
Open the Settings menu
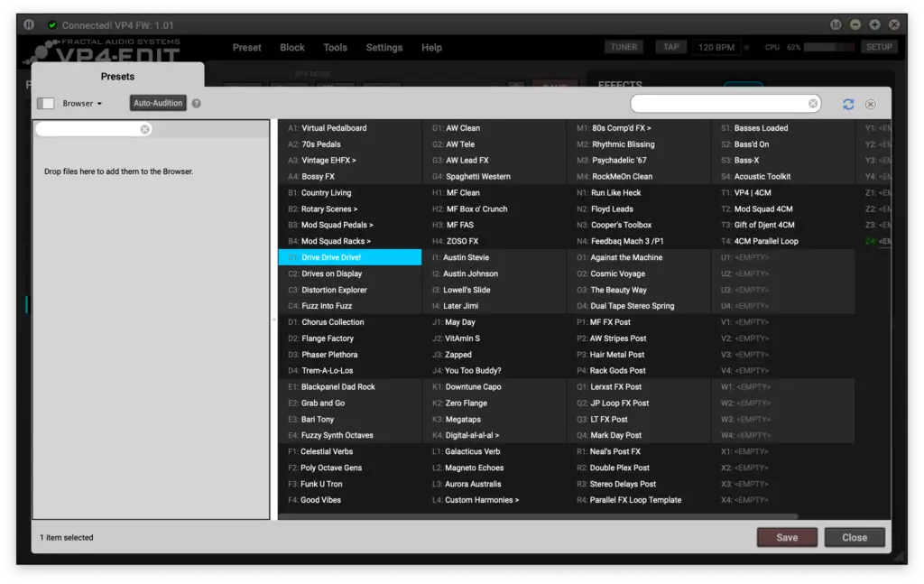383,48
